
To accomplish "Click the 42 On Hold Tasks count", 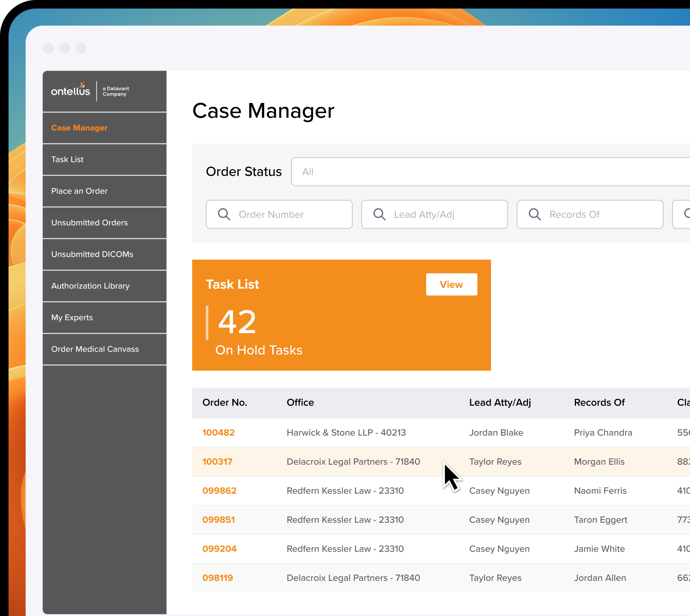I will (x=237, y=322).
